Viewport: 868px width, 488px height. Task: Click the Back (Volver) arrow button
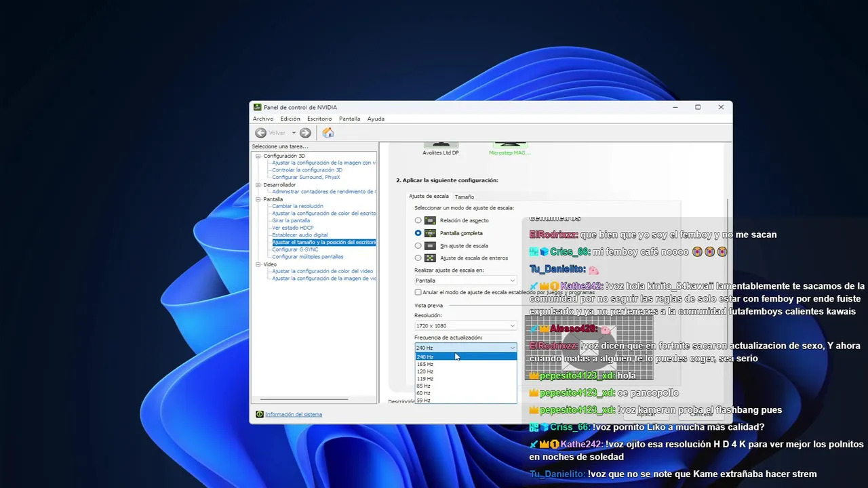coord(260,133)
